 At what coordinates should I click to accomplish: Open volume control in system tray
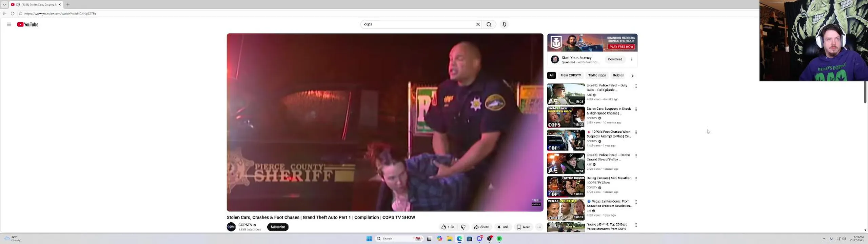(844, 239)
